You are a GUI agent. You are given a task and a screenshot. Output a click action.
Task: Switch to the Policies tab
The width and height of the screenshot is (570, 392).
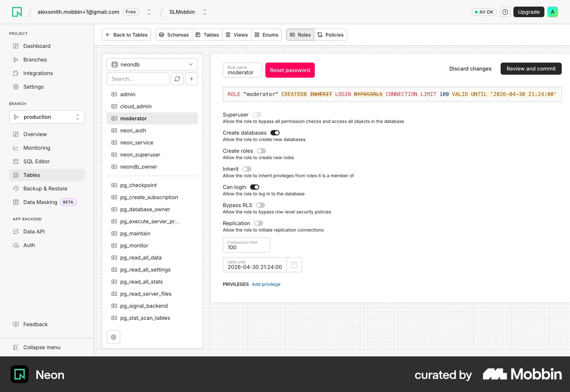(330, 35)
